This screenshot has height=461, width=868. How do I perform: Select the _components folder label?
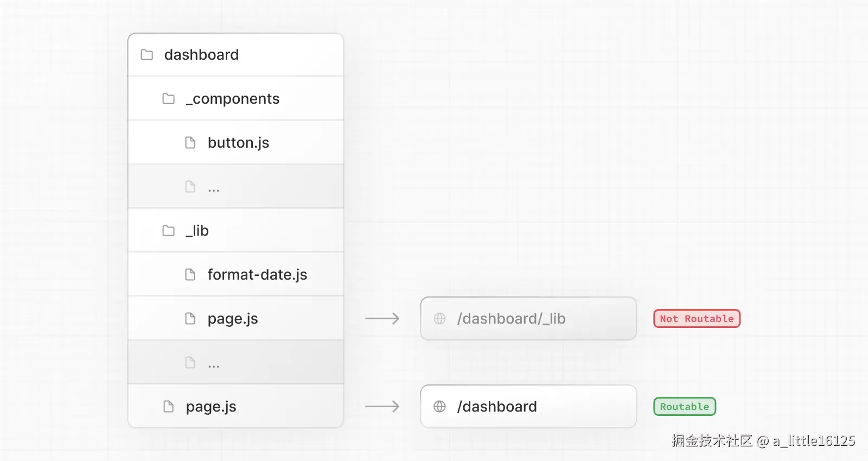233,99
